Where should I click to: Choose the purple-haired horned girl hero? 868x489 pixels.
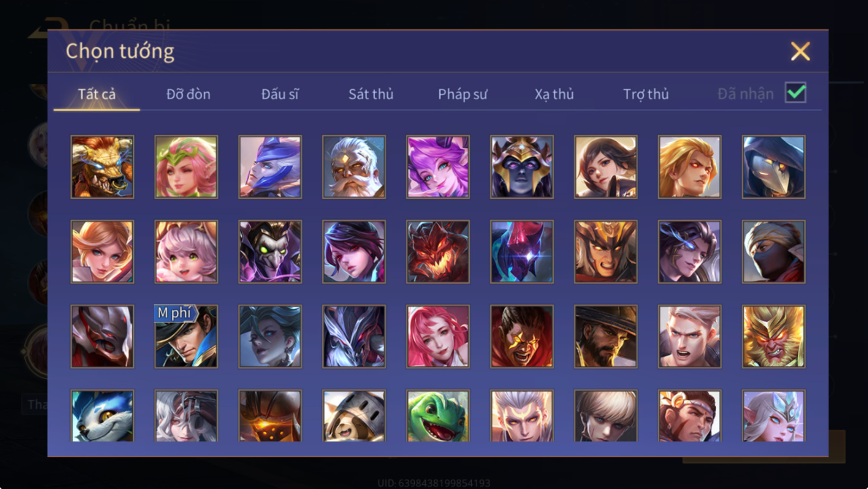point(438,167)
